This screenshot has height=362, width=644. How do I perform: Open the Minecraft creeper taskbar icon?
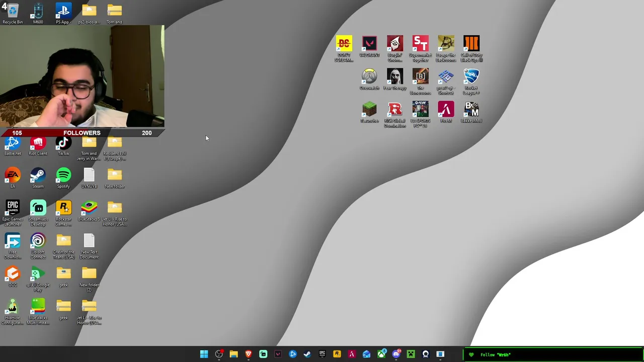click(411, 354)
